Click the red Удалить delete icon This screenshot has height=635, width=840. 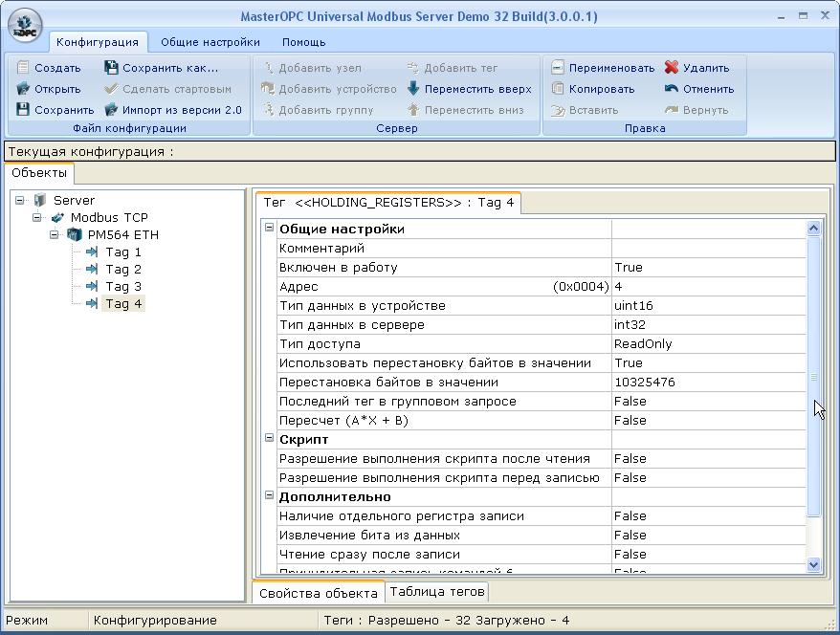click(x=672, y=68)
